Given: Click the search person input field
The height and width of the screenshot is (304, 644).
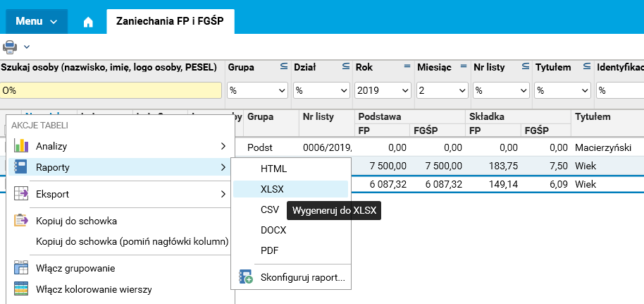Looking at the screenshot, I should pyautogui.click(x=111, y=90).
